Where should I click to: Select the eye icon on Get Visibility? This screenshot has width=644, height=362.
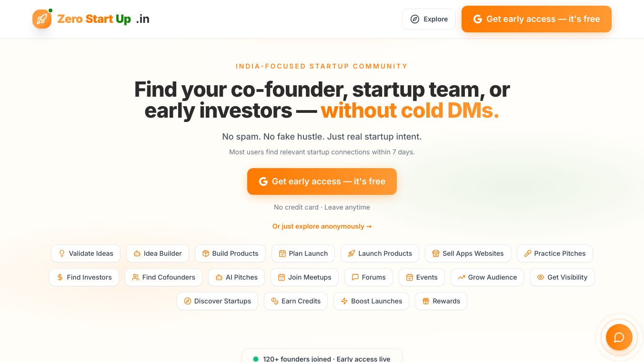541,277
